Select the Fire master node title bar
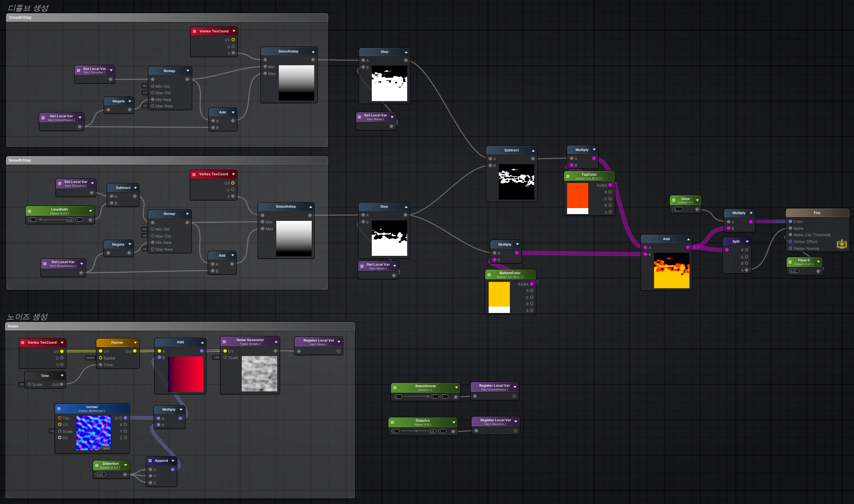The width and height of the screenshot is (854, 504). [817, 213]
